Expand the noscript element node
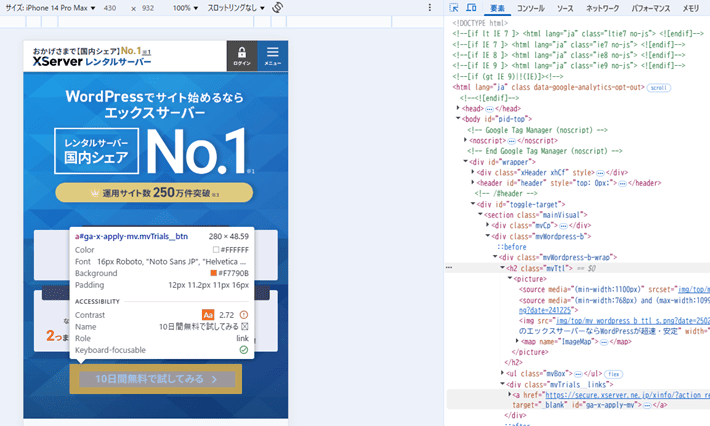Viewport: 710px width, 426px height. point(465,140)
